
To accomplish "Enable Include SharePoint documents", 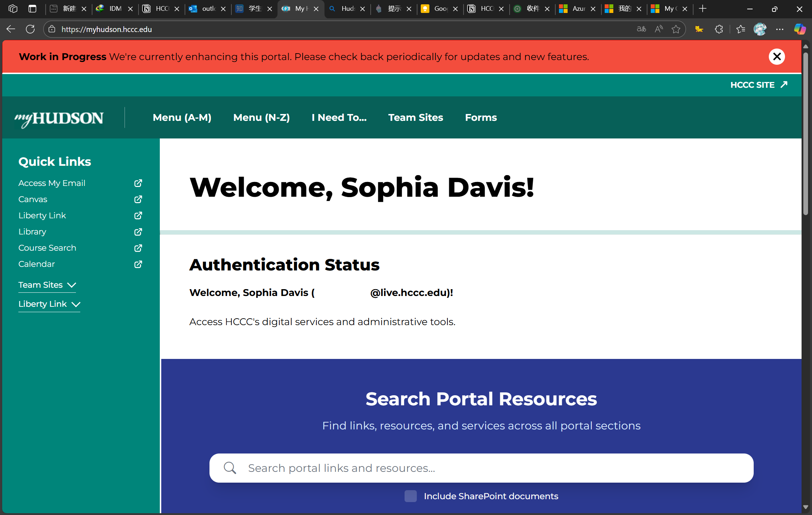I will pos(410,496).
